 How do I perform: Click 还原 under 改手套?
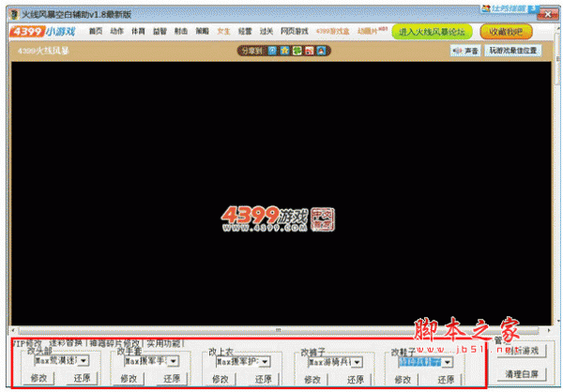click(172, 378)
